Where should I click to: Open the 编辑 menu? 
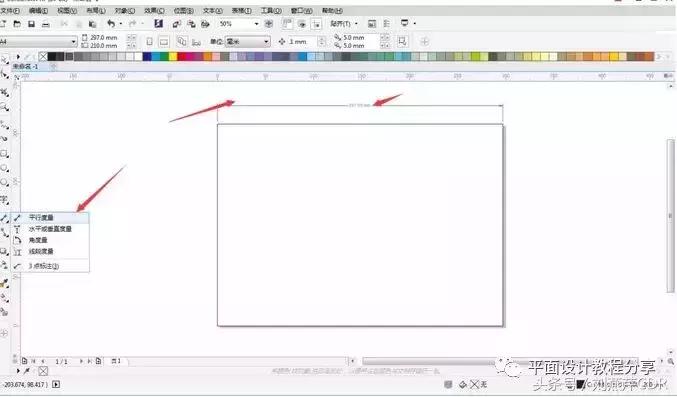pyautogui.click(x=38, y=10)
